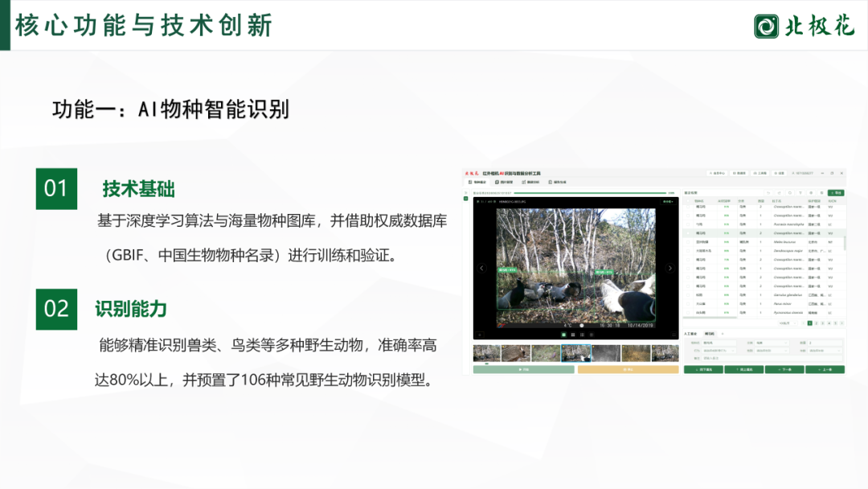Click the orange stop button under thumbnails

(x=628, y=369)
